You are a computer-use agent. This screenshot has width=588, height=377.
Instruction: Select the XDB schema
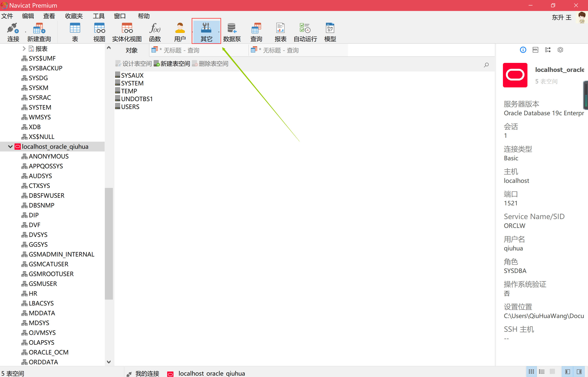tap(31, 127)
